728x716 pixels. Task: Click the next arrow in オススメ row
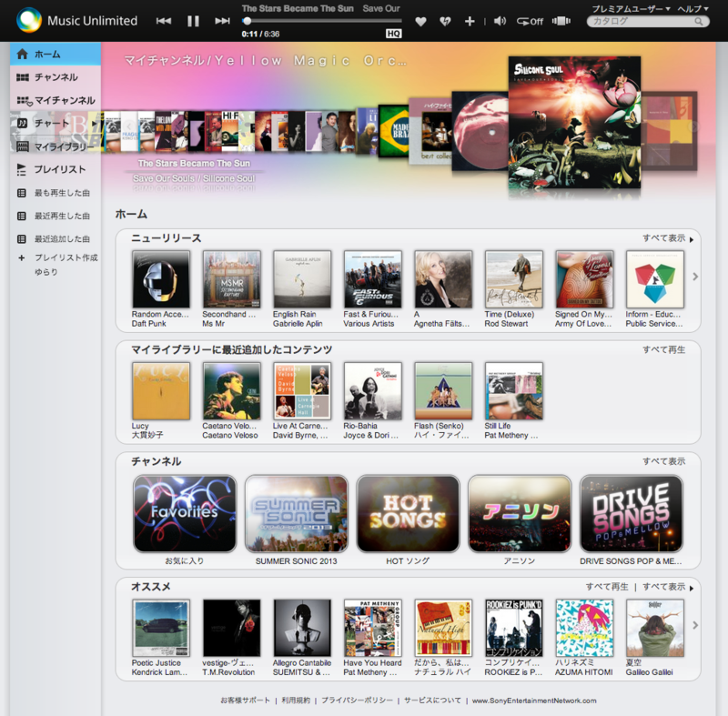pyautogui.click(x=695, y=625)
